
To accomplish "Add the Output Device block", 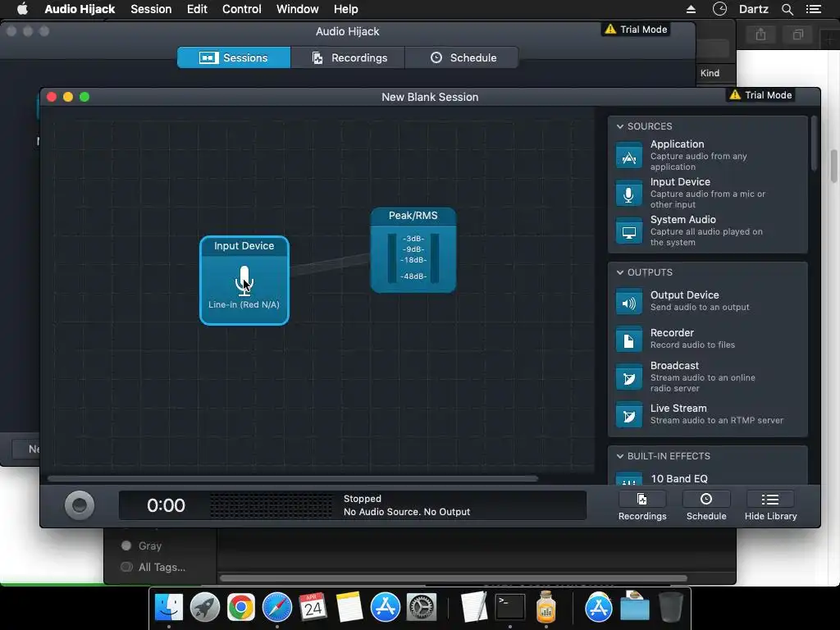I will [707, 301].
